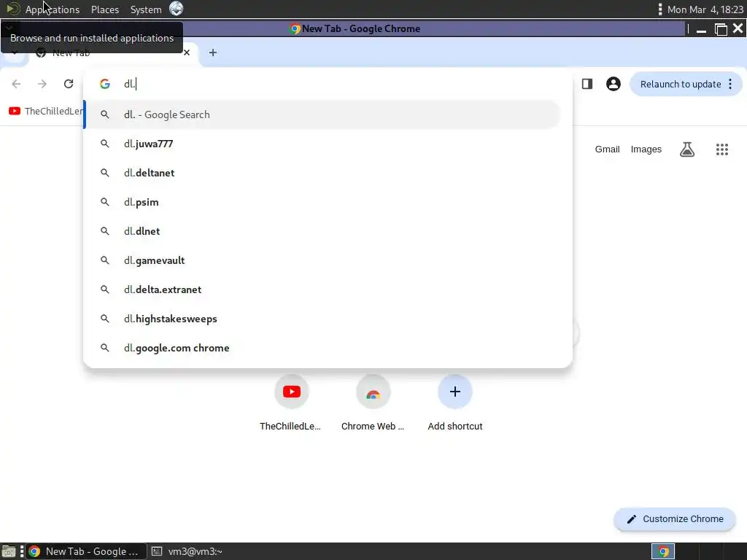Open the Gmail link
747x560 pixels.
coord(607,149)
